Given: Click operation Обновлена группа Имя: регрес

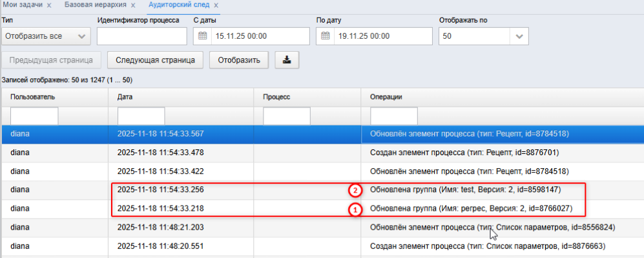Looking at the screenshot, I should point(472,209).
